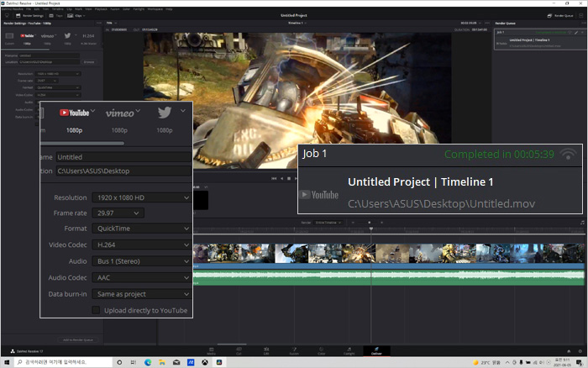Open the Data burn-in dropdown
The width and height of the screenshot is (588, 368).
(x=141, y=294)
